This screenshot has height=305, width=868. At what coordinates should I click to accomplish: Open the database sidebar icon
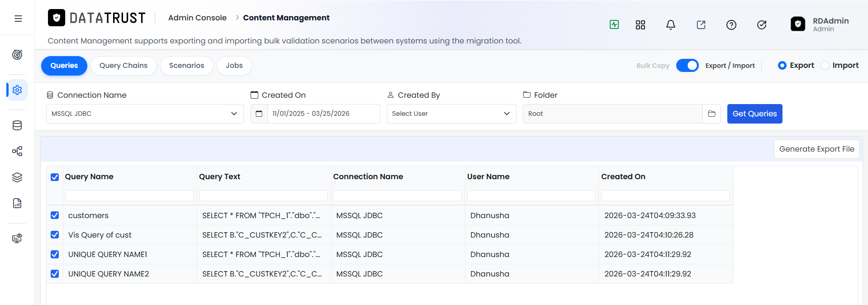(17, 125)
